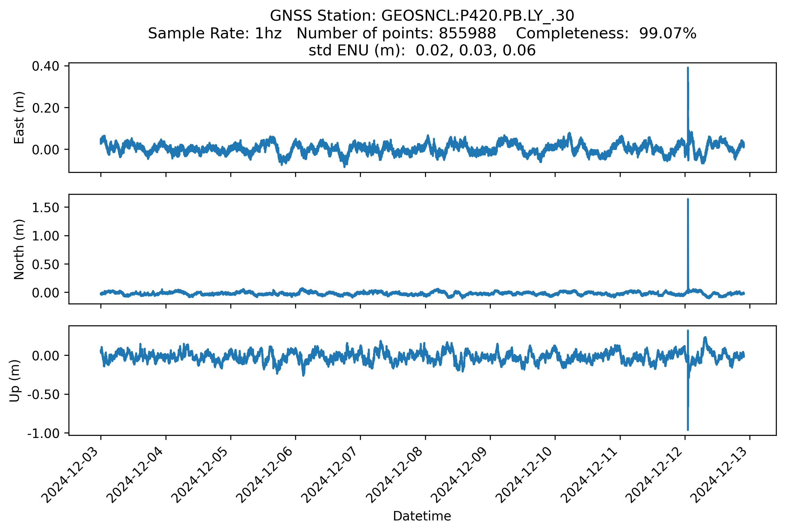Image resolution: width=785 pixels, height=532 pixels.
Task: Click the North (m) axis label
Action: (19, 249)
